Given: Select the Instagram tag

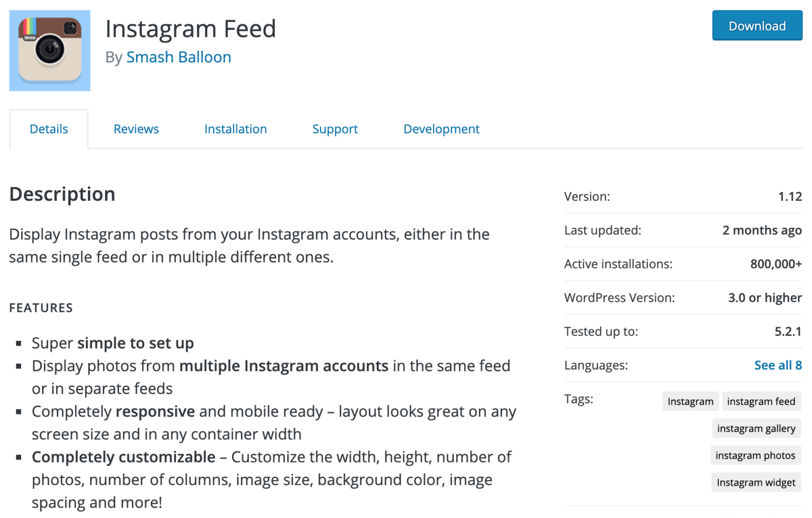Looking at the screenshot, I should pyautogui.click(x=690, y=401).
